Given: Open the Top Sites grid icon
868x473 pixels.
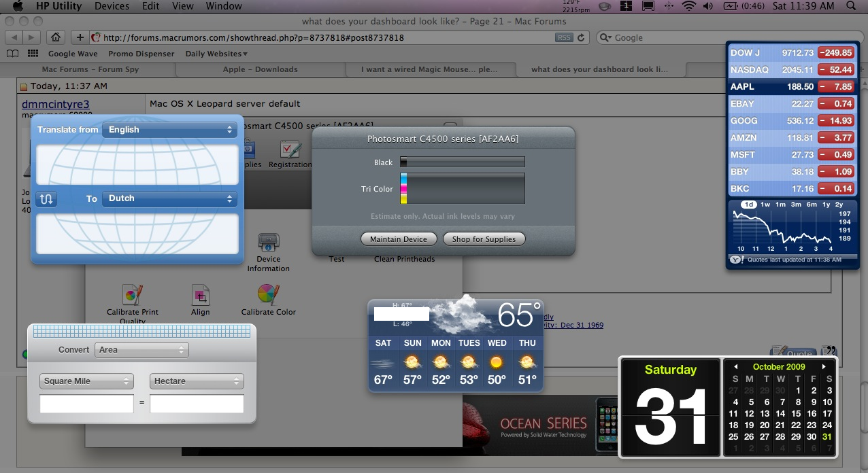Looking at the screenshot, I should click(33, 54).
